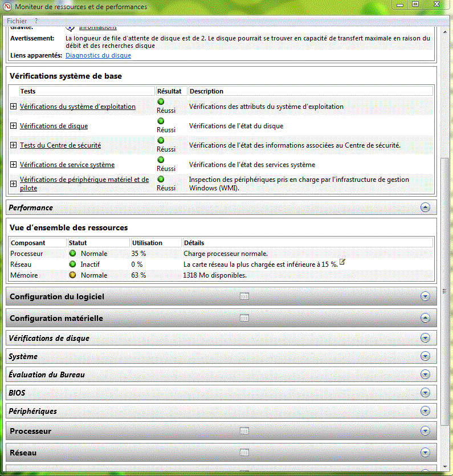The image size is (453, 476).
Task: Maximize the Moniteur de ressources window
Action: point(415,4)
